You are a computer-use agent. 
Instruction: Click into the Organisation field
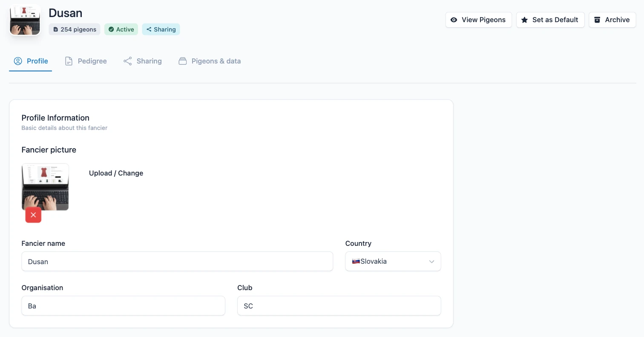coord(124,306)
